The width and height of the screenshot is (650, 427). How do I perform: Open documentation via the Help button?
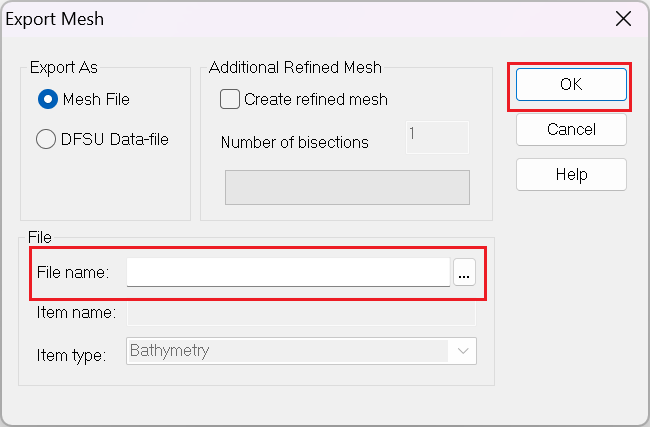click(x=571, y=175)
